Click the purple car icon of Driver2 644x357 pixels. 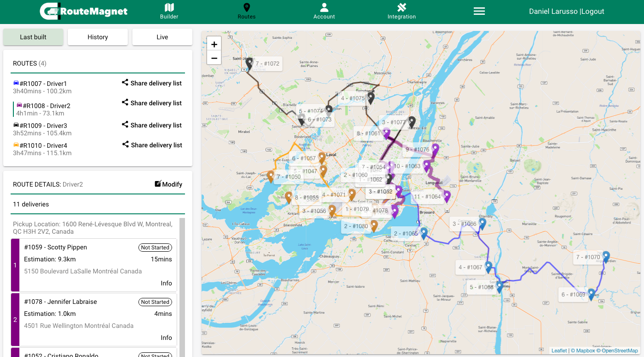click(x=19, y=105)
